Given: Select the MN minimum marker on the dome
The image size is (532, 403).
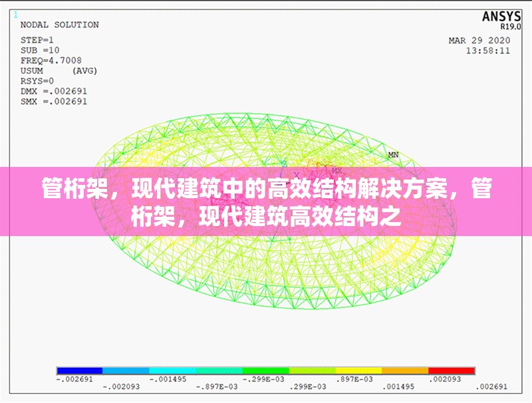Looking at the screenshot, I should [x=393, y=154].
